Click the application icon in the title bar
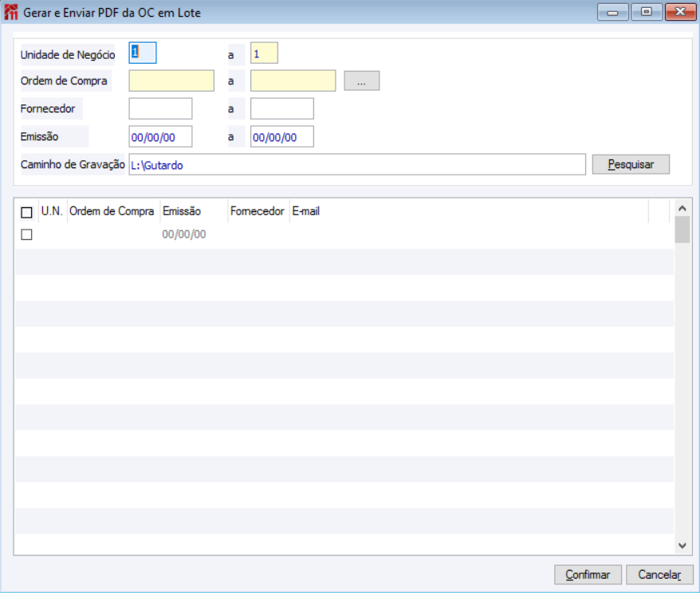This screenshot has height=593, width=700. (10, 12)
